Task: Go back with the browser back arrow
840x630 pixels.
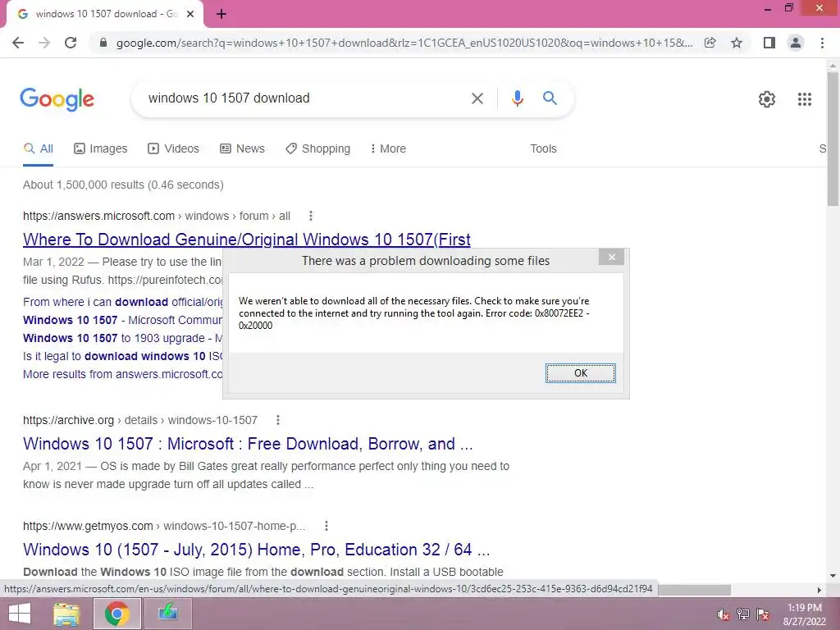Action: pyautogui.click(x=18, y=43)
